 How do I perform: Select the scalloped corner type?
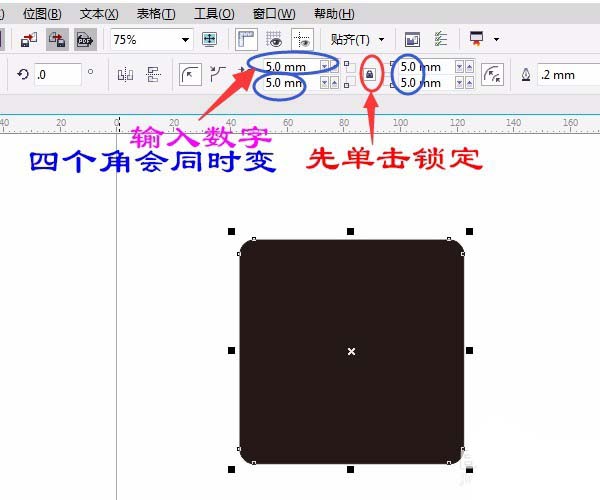click(218, 74)
